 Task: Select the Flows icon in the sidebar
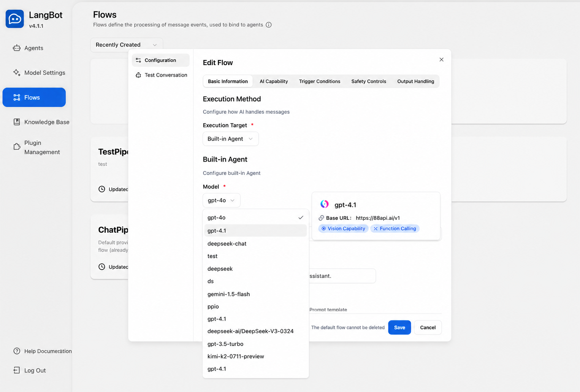[17, 97]
